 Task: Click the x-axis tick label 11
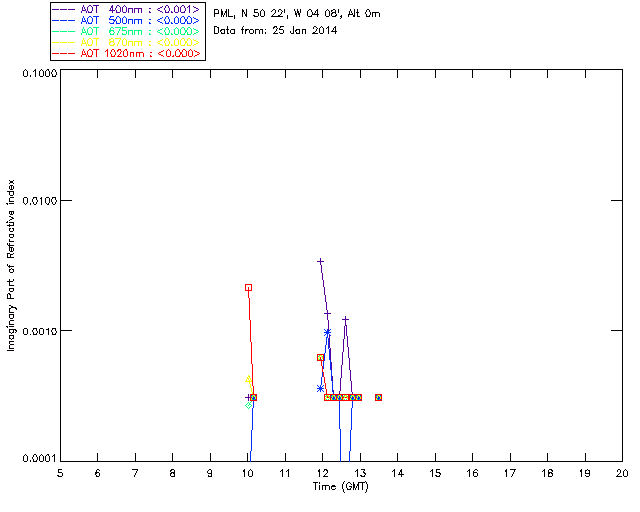(285, 473)
